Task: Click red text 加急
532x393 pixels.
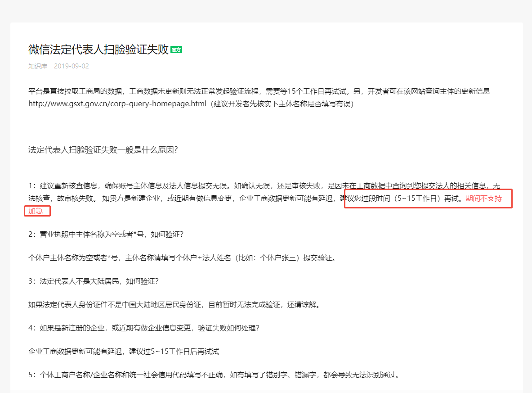Action: pos(36,211)
